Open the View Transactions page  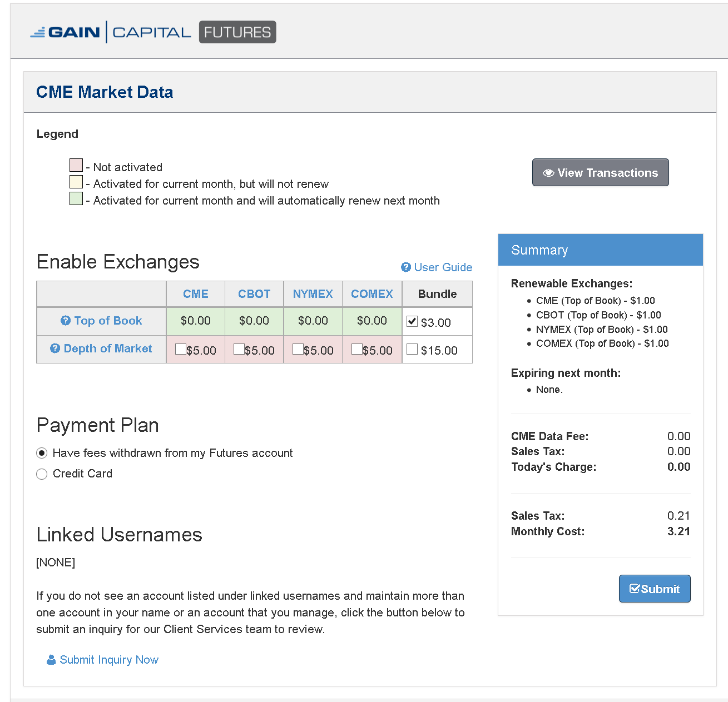click(601, 173)
